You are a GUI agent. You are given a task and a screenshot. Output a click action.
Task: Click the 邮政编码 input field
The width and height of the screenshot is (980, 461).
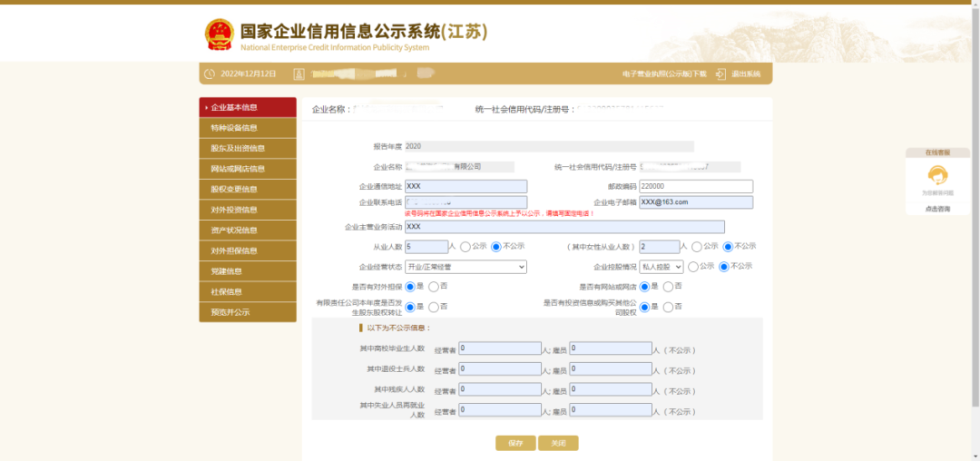coord(695,186)
